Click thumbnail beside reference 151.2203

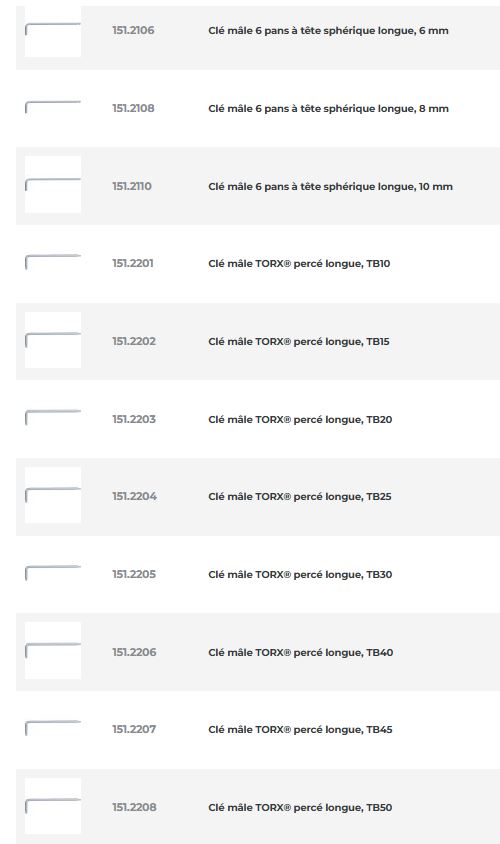pos(53,419)
